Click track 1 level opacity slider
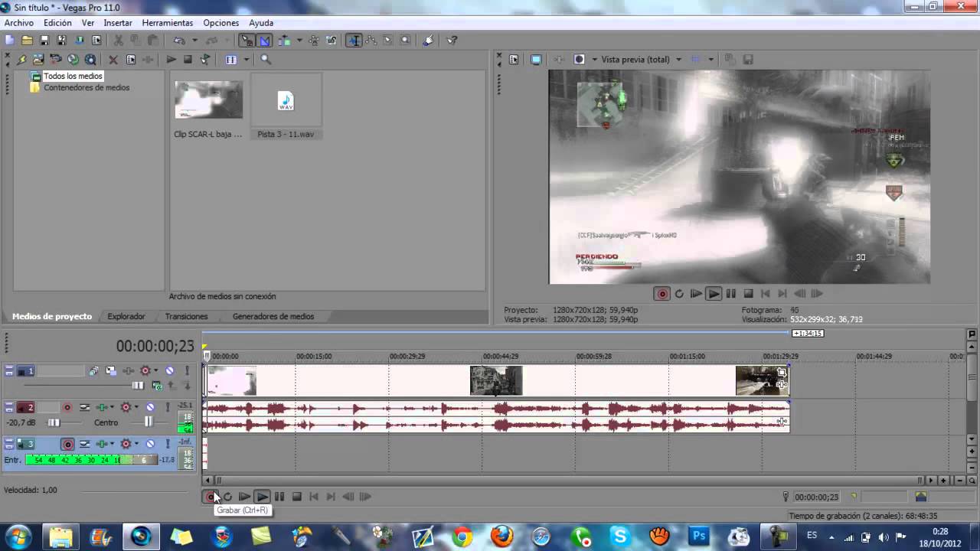 pyautogui.click(x=138, y=386)
